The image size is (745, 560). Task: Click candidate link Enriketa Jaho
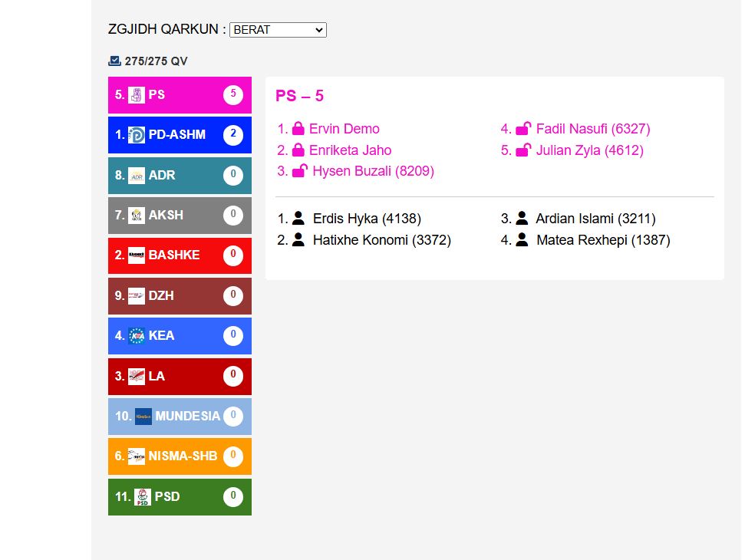tap(350, 150)
